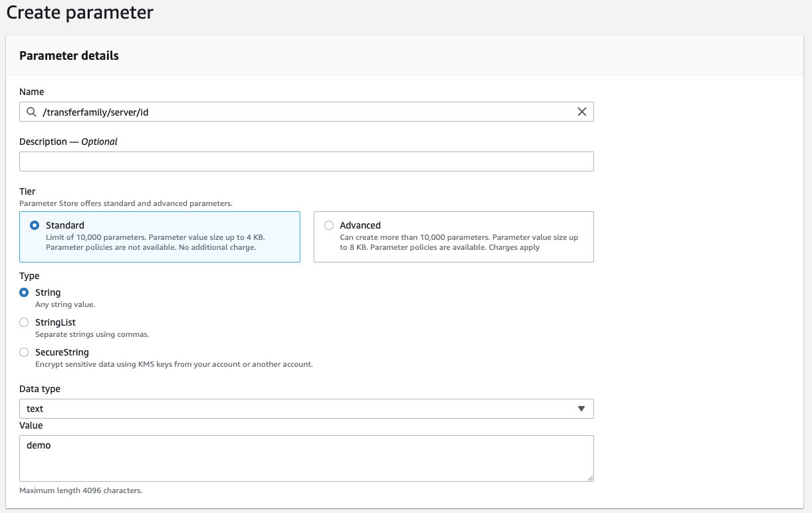
Task: Select the Advanced tier radio button
Action: (x=329, y=225)
